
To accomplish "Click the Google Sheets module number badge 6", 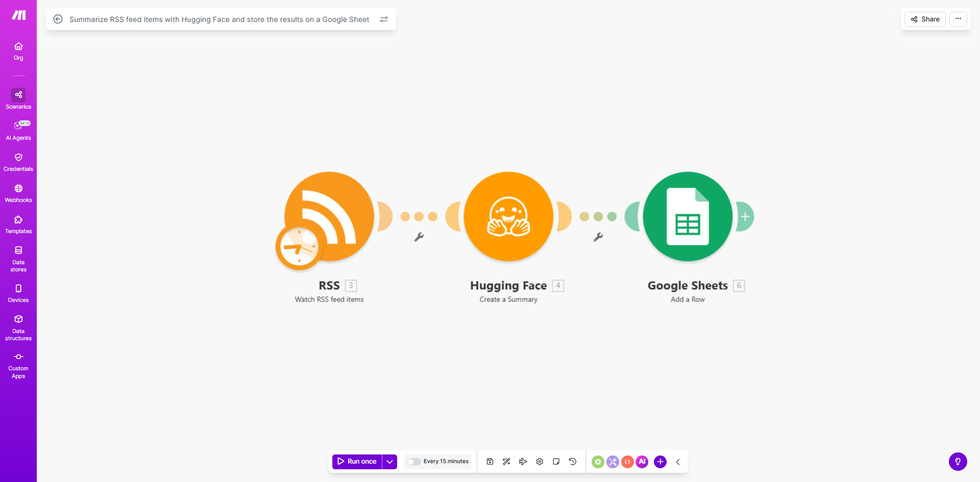I will (x=739, y=286).
